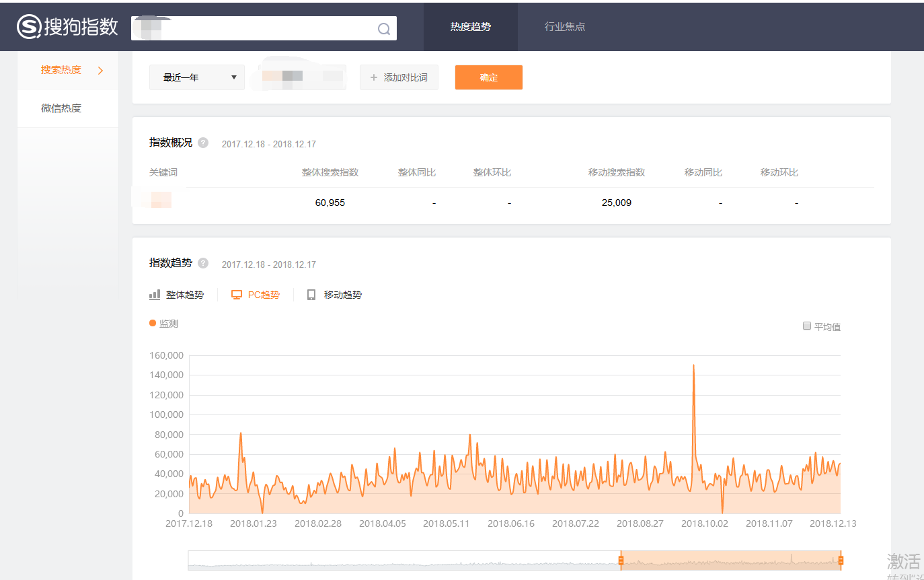Select the 整体趋势 bar chart icon

point(155,295)
